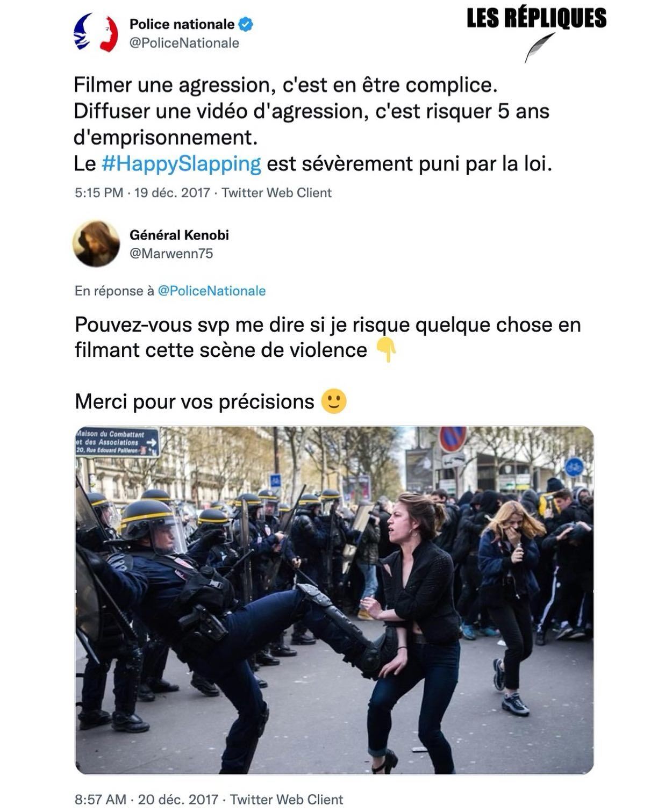Open the @PoliceNationale reply mention link
This screenshot has height=812, width=658.
pos(212,291)
